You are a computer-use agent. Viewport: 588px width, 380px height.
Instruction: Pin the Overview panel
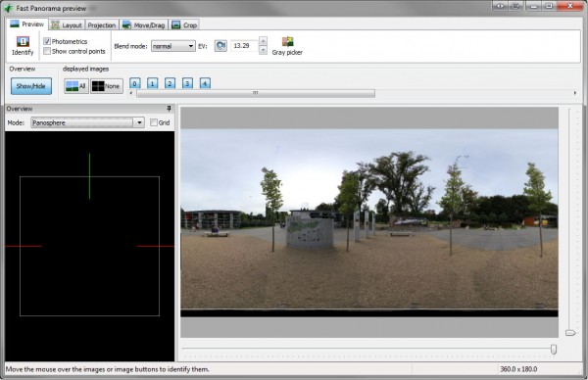tap(169, 109)
